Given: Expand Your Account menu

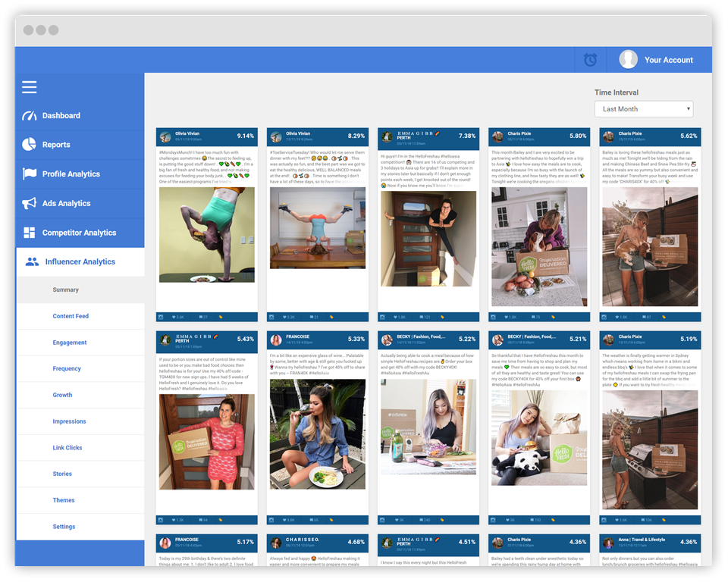Looking at the screenshot, I should 659,59.
